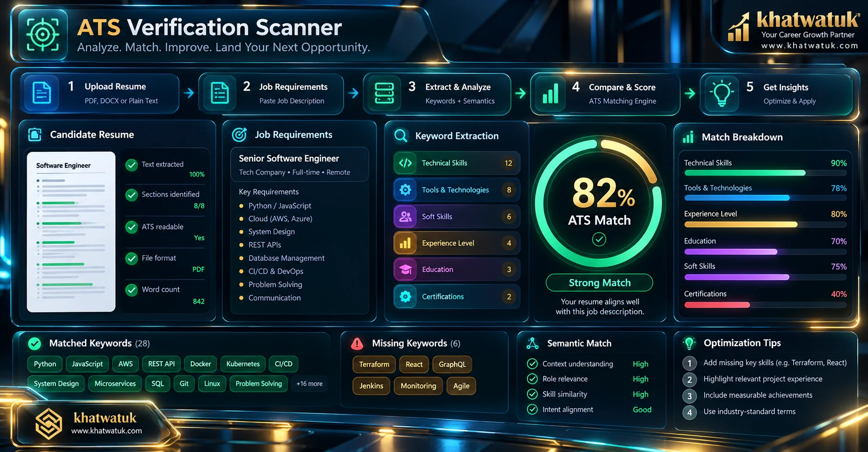Screen dimensions: 868x452
Task: Click the Senior Software Engineer job title
Action: 289,158
